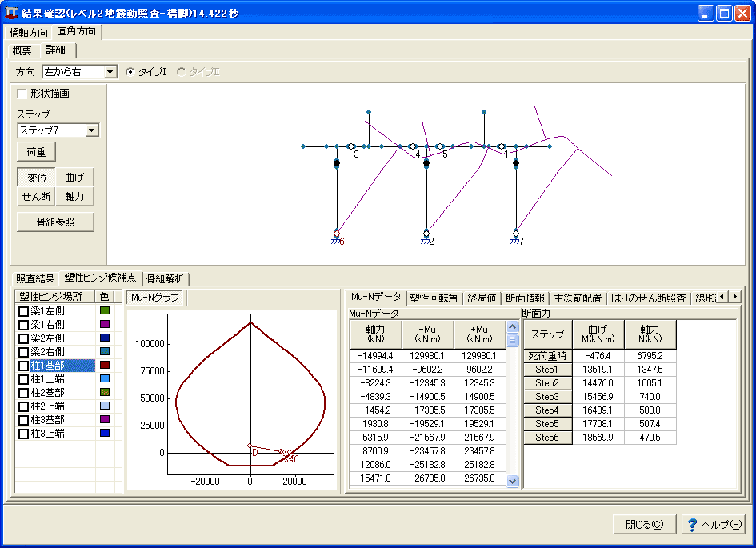This screenshot has height=548, width=756.
Task: Click the 骨組参照 button
Action: coord(55,222)
